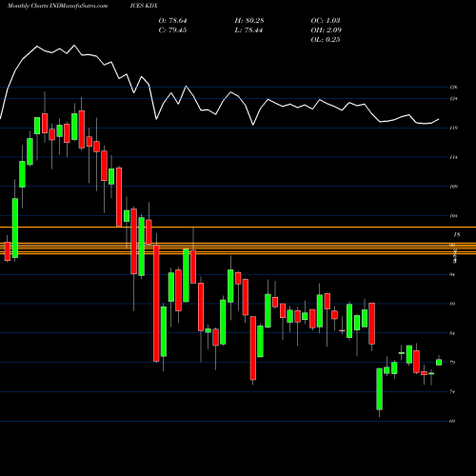Image resolution: width=476 pixels, height=476 pixels.
Task: Click the 84 price axis label
Action: 452,333
